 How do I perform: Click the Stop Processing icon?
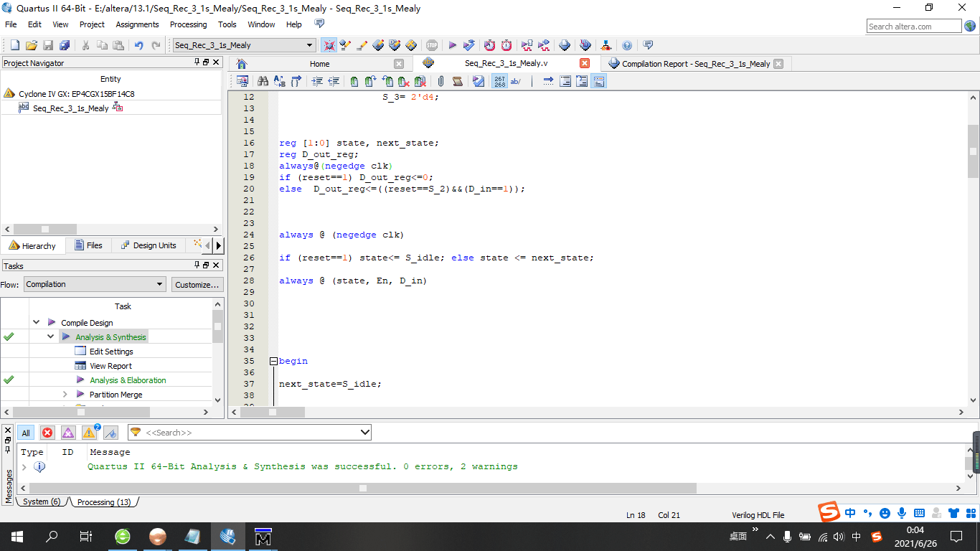431,45
